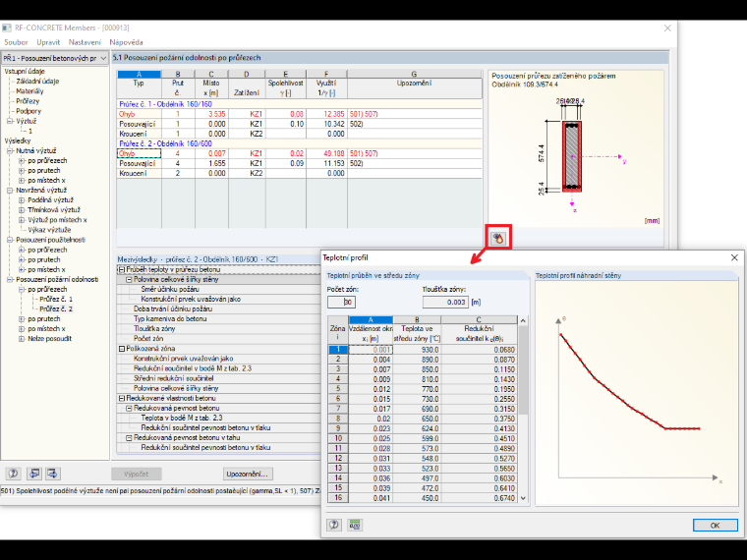
Task: Collapse Poškozená zóna group
Action: [x=122, y=349]
